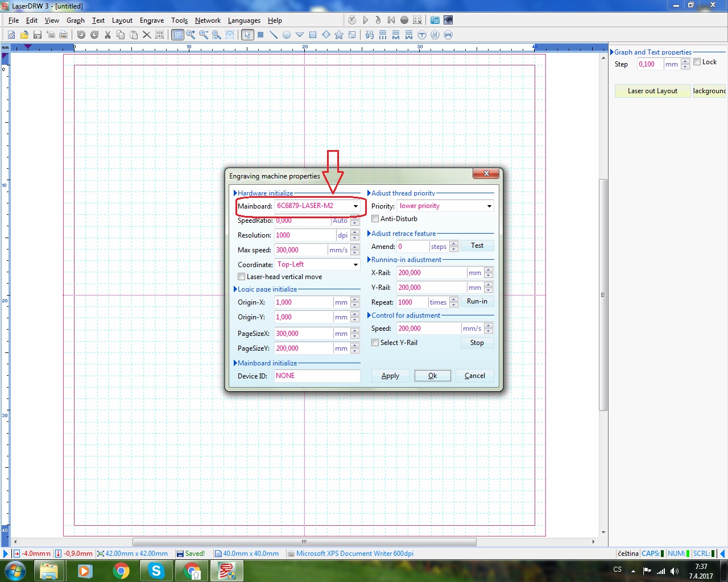The height and width of the screenshot is (582, 728).
Task: Click the Save floppy disk icon
Action: [x=38, y=35]
